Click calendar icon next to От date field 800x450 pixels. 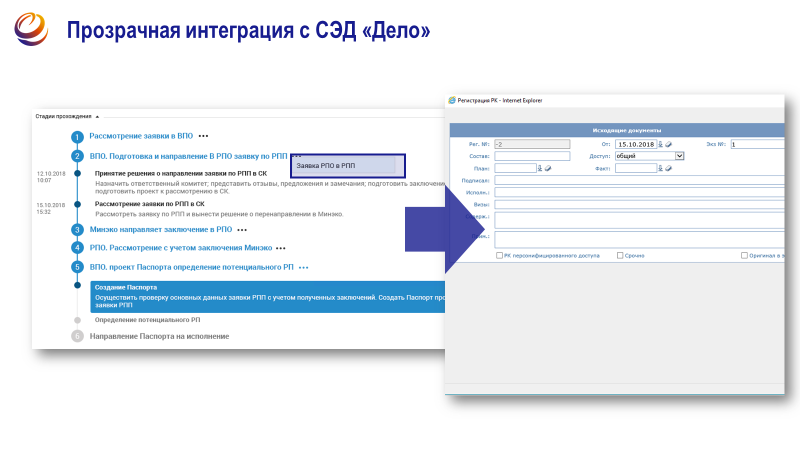[x=660, y=144]
